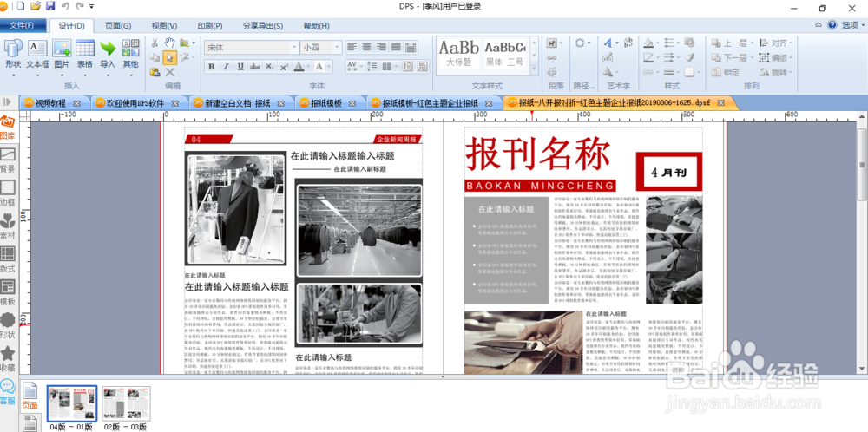Open the 收藏 favorites sidebar panel
Viewport: 868px width, 432px height.
point(7,359)
